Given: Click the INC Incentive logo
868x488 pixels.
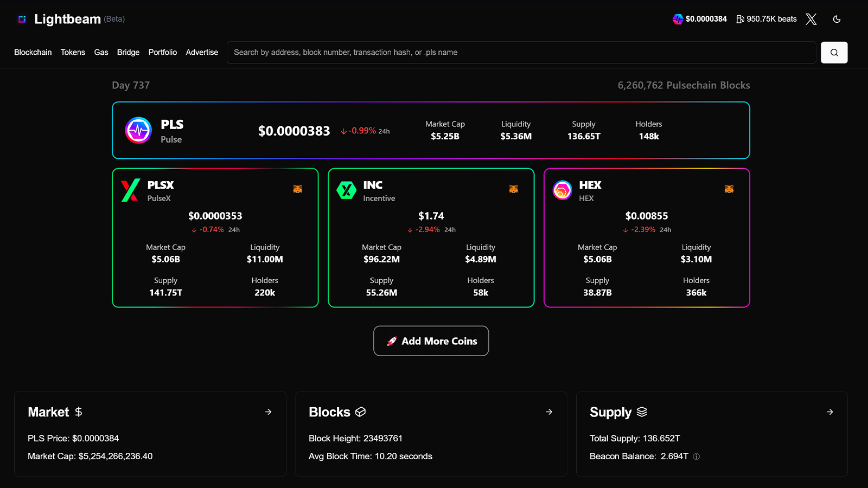Looking at the screenshot, I should (x=346, y=190).
